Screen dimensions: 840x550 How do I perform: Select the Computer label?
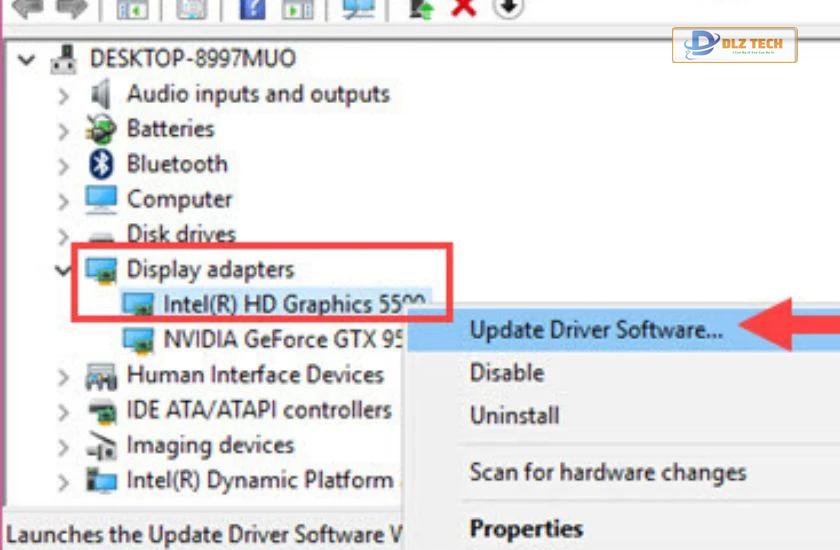(179, 200)
